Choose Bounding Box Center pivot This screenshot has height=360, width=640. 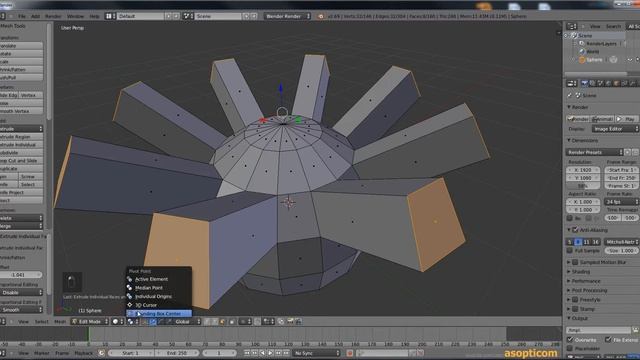point(158,313)
